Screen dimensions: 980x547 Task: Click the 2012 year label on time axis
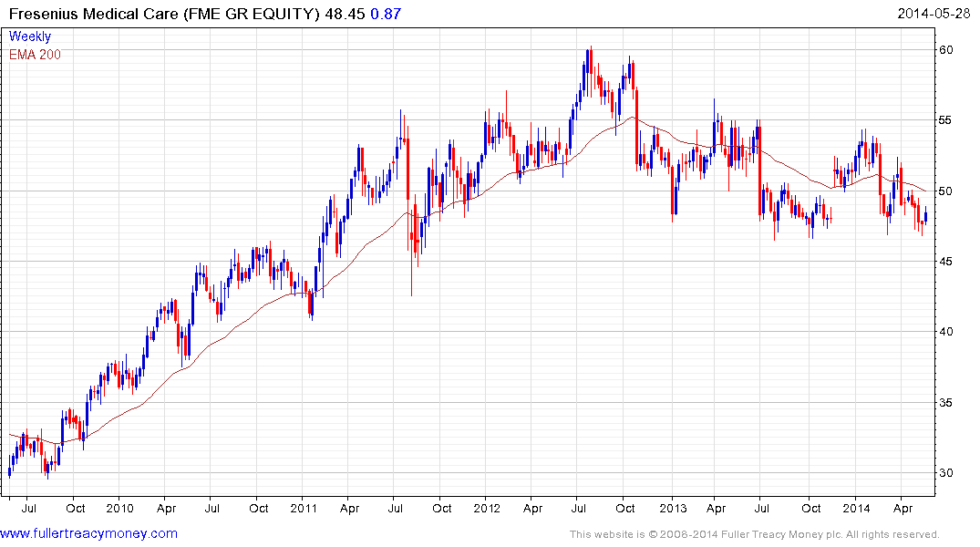pos(487,508)
